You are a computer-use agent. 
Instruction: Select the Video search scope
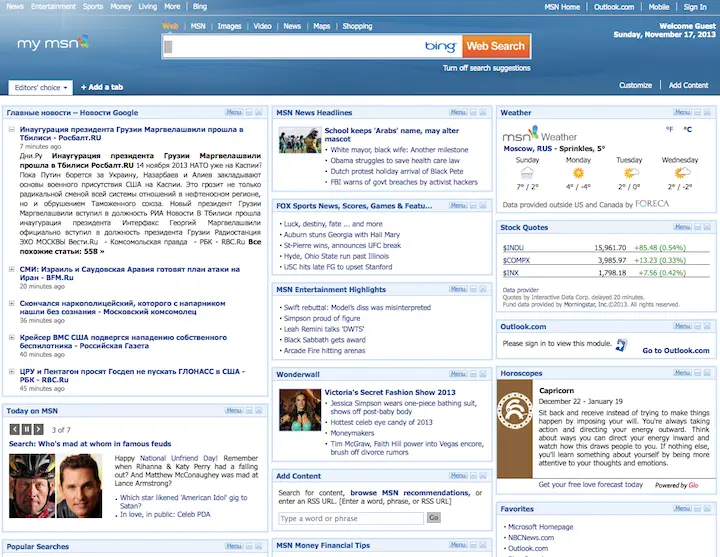point(262,26)
